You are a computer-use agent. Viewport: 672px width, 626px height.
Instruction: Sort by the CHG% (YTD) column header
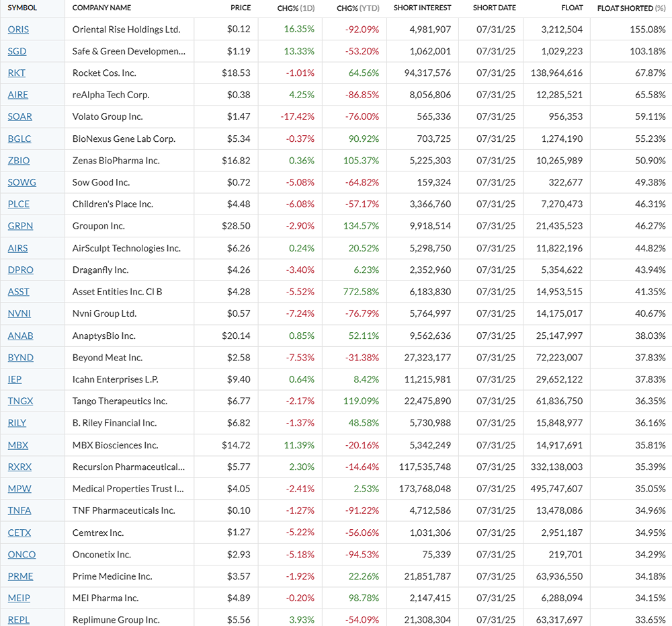coord(358,8)
